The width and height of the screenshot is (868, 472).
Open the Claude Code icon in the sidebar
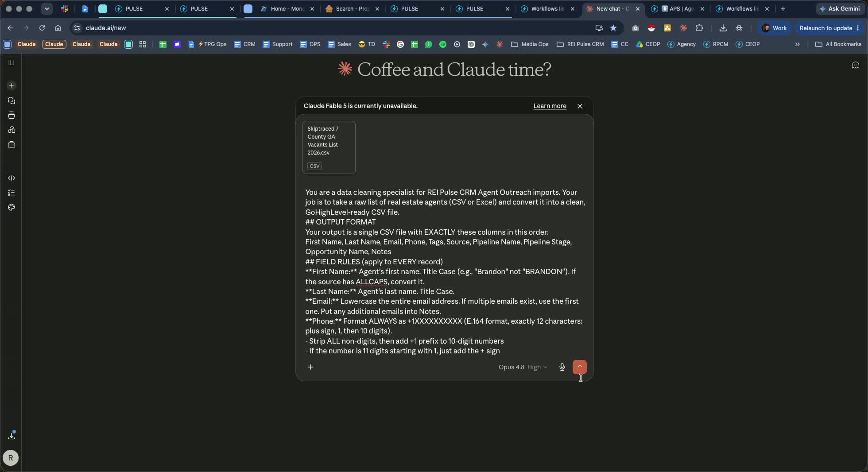pyautogui.click(x=12, y=178)
